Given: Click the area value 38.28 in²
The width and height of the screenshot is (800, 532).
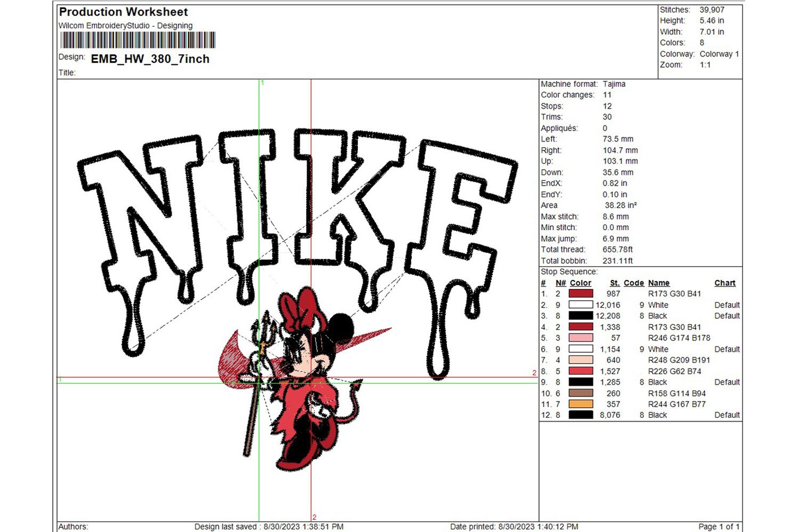Looking at the screenshot, I should (x=621, y=205).
